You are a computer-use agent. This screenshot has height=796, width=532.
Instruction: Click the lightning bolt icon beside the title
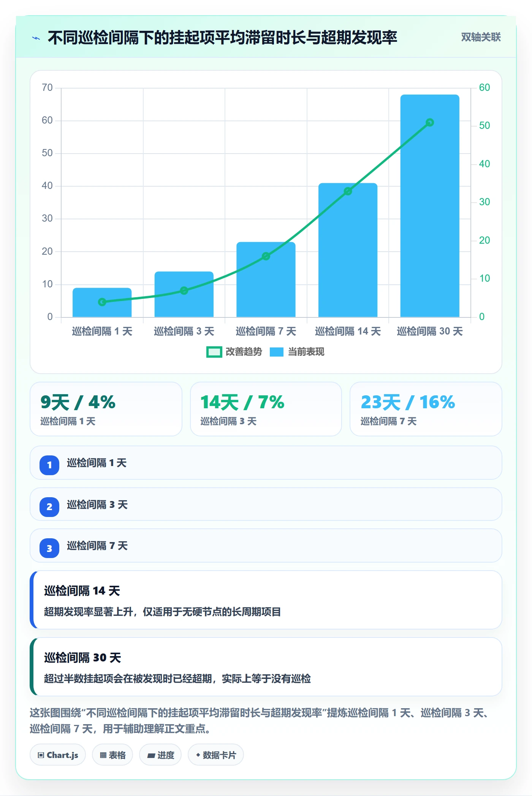tap(36, 38)
